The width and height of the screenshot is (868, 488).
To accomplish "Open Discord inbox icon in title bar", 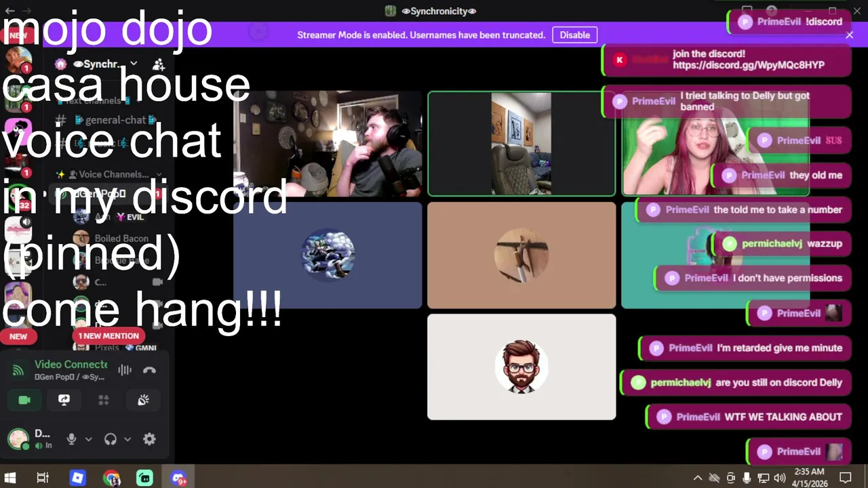I will [747, 10].
